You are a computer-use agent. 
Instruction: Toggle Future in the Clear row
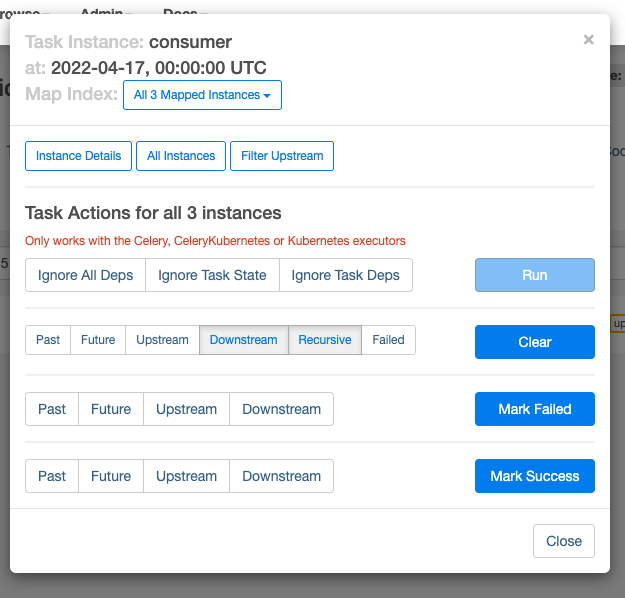pos(98,340)
